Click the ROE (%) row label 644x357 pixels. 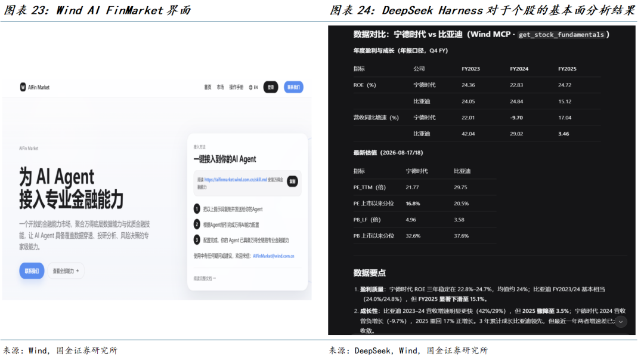pyautogui.click(x=365, y=85)
